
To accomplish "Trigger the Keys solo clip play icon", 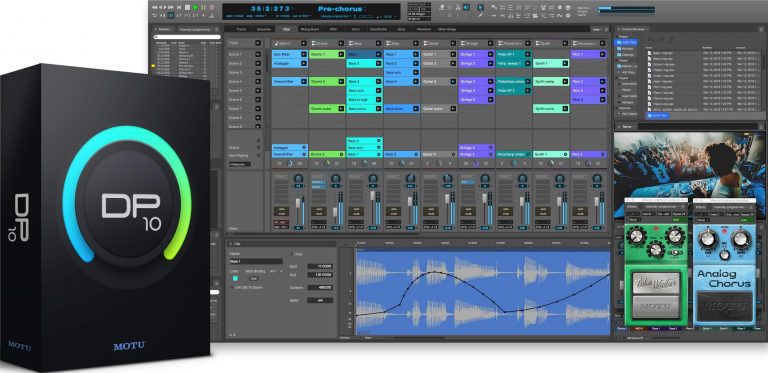I will pos(415,72).
